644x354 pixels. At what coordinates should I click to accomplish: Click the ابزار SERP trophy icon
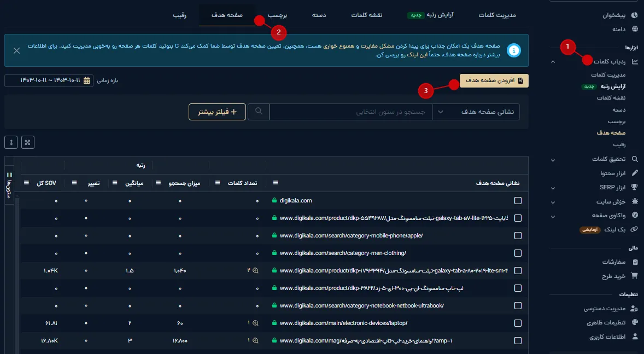click(635, 187)
